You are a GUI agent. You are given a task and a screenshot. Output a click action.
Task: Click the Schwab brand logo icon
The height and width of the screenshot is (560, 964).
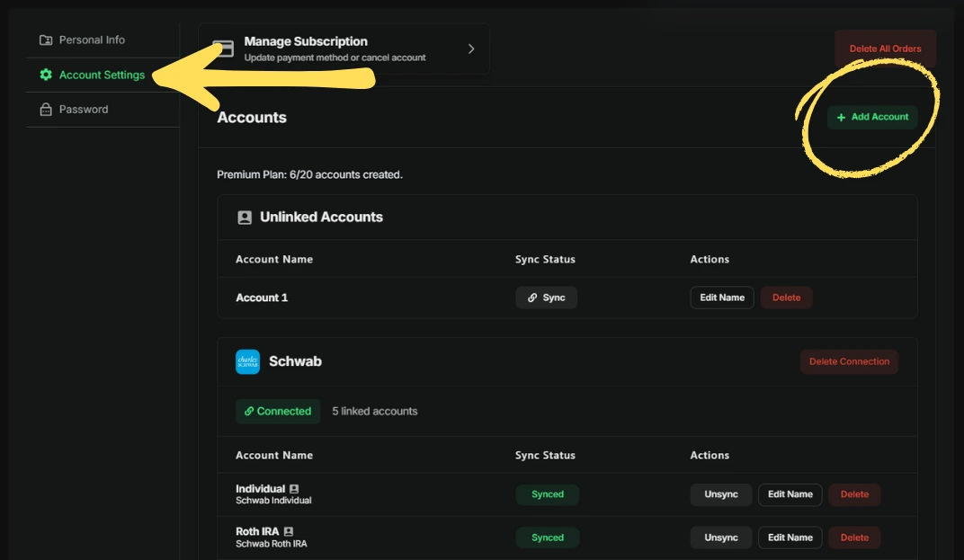pos(247,360)
